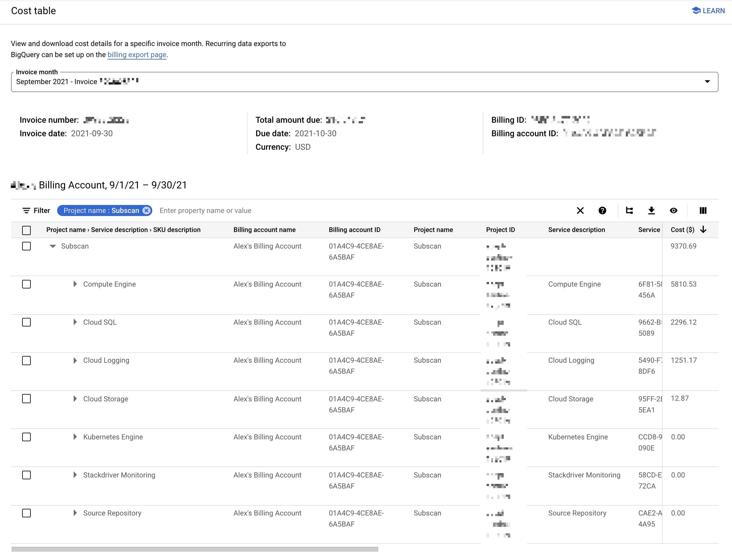Click the clear filters X icon
Screen dimensions: 732x560
(580, 211)
